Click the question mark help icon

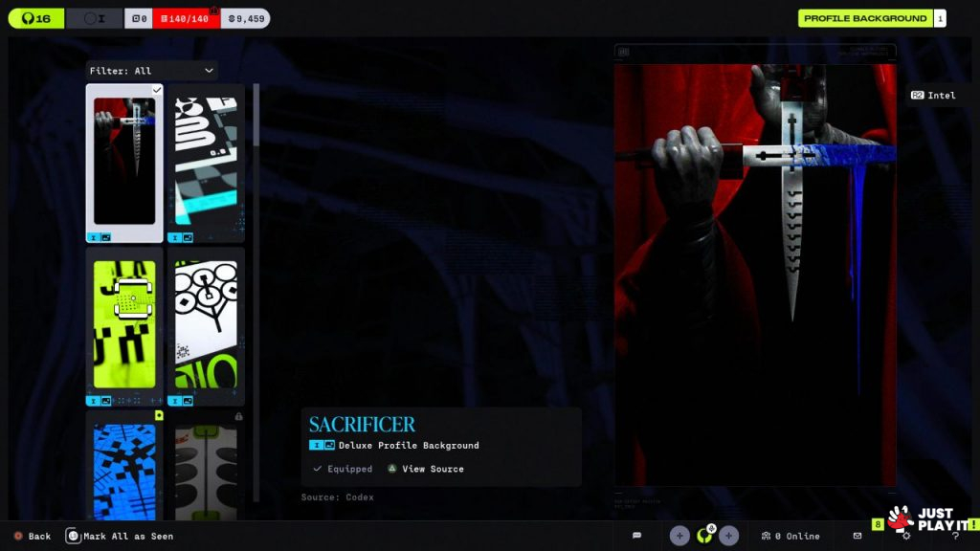point(955,537)
